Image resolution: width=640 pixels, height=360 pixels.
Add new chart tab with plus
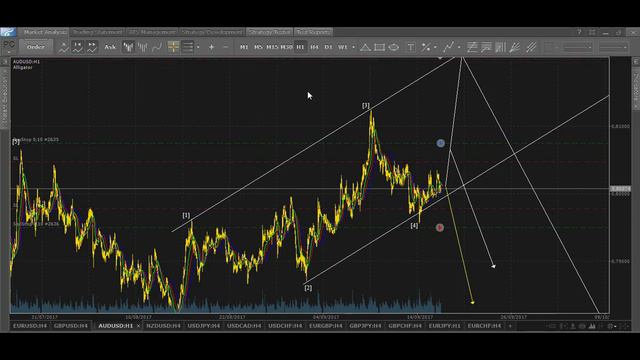click(510, 326)
